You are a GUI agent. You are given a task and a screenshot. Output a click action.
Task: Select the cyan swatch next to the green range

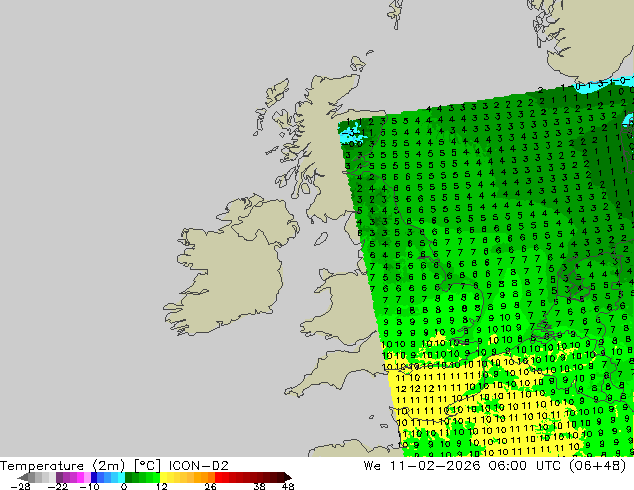click(x=121, y=477)
